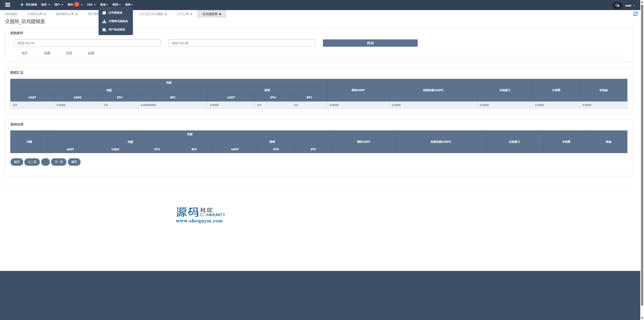
Task: Select 代理商充提报表 from the report menu
Action: click(118, 21)
